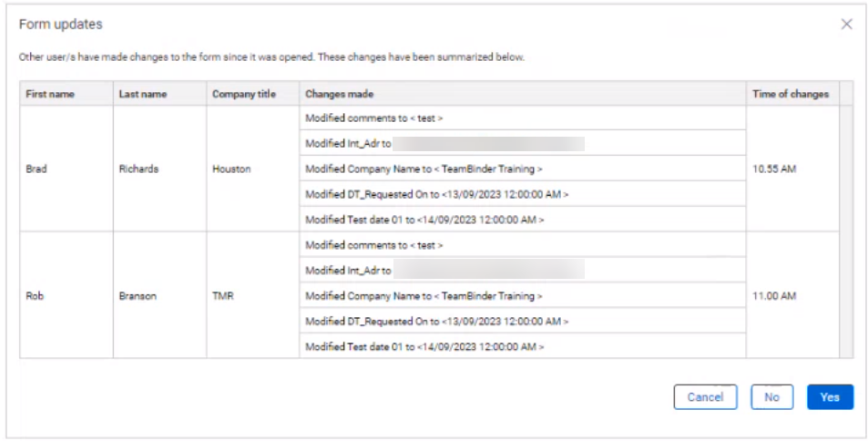Screen dimensions: 868x441
Task: Select the TMR company title cell
Action: coord(253,295)
